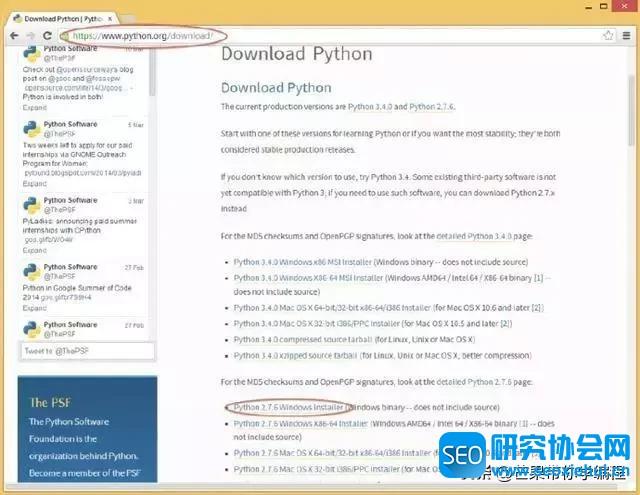Download Python 3.4.0 Windows x86 MSI Installer

tap(302, 262)
